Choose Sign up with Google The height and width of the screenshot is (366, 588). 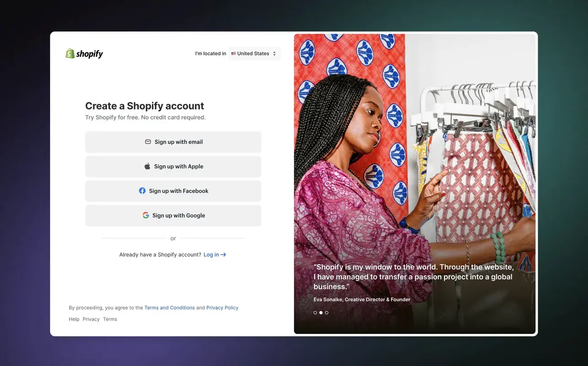pyautogui.click(x=173, y=215)
